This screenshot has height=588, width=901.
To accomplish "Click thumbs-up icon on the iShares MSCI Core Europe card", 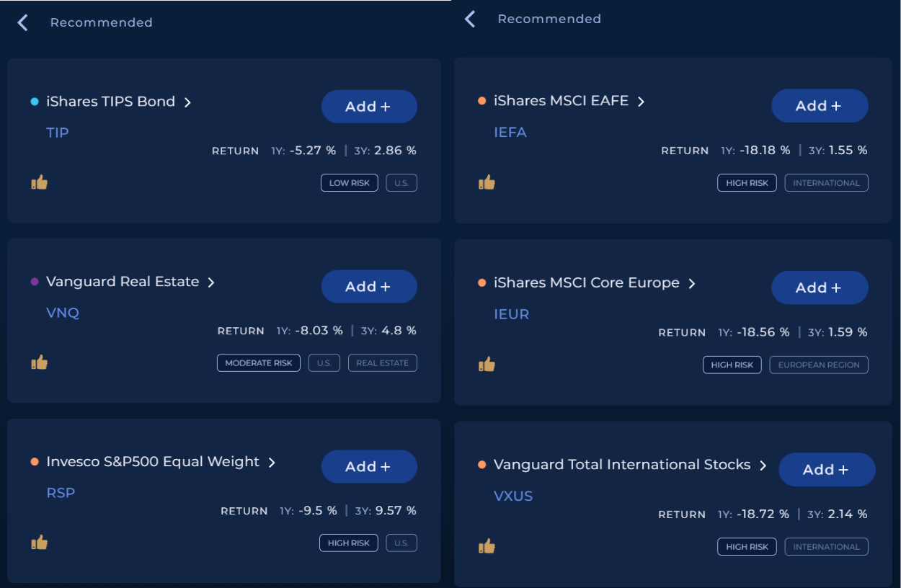I will 487,365.
